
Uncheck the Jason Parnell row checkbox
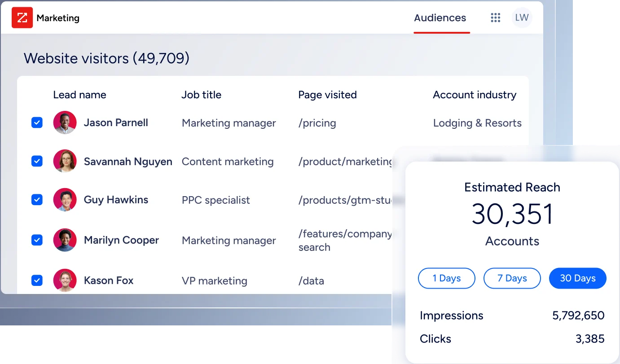[x=37, y=123]
